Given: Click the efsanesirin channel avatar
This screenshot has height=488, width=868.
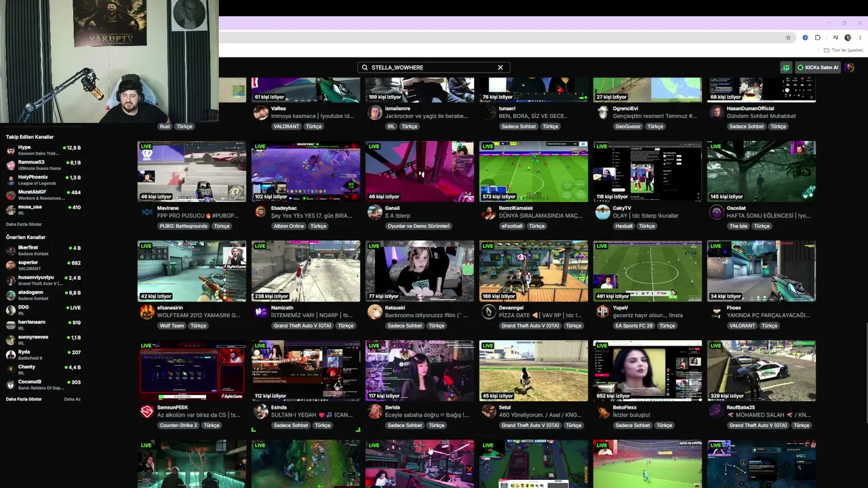Looking at the screenshot, I should click(x=146, y=312).
